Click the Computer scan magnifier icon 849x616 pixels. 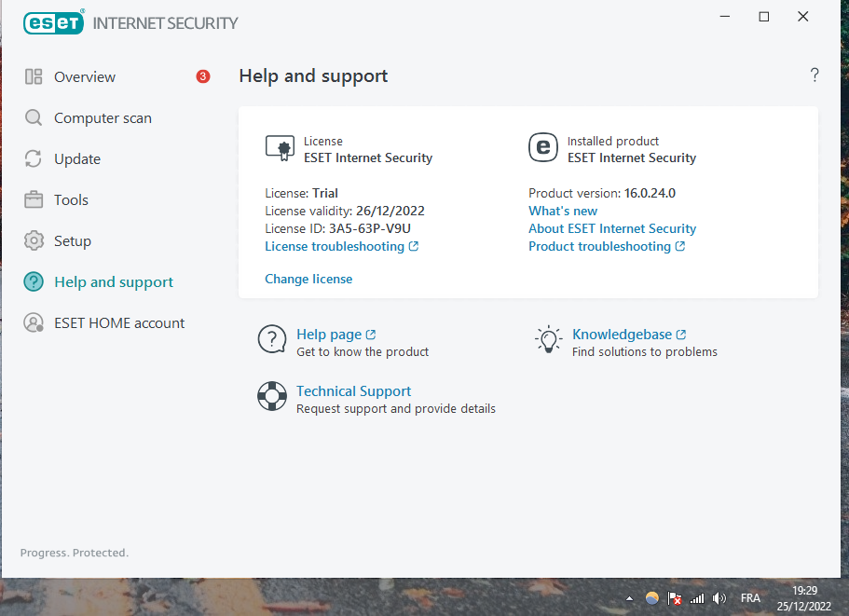[34, 117]
